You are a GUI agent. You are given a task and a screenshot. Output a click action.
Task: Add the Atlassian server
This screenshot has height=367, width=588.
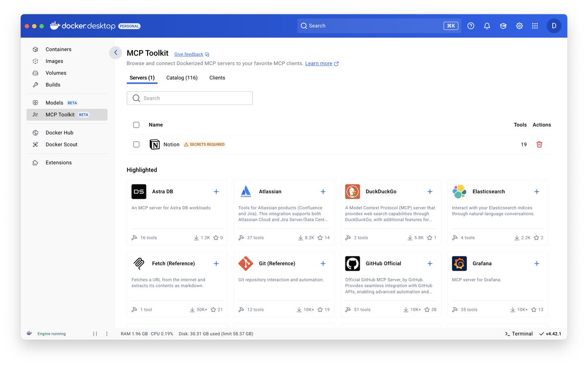click(x=323, y=191)
